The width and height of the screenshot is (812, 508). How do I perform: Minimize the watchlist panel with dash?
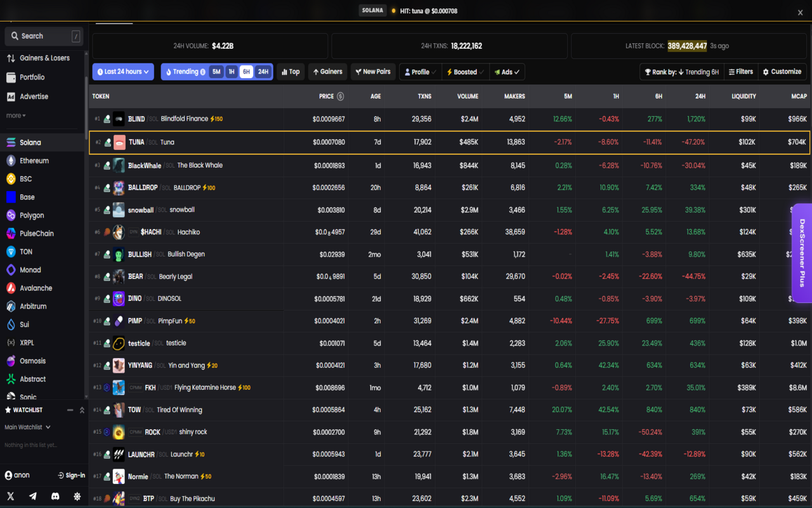[x=70, y=410]
